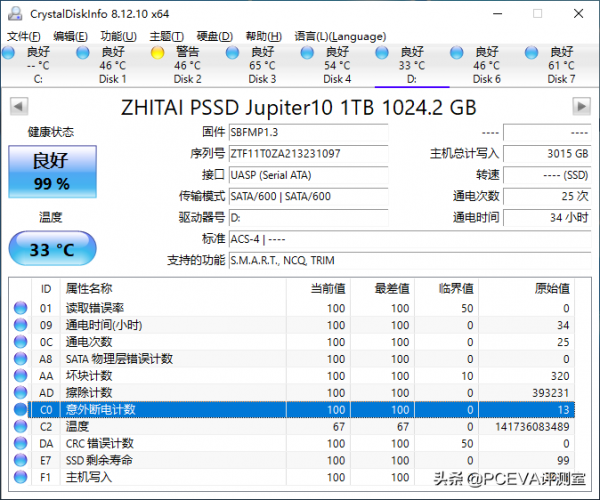Click the 良好 99 % health status button
Image resolution: width=600 pixels, height=500 pixels.
(x=52, y=171)
